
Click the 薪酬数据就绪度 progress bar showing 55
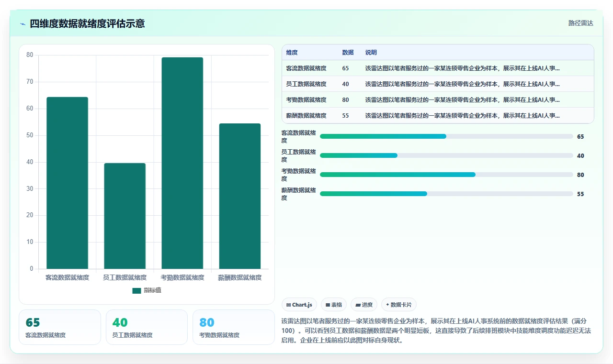click(446, 194)
